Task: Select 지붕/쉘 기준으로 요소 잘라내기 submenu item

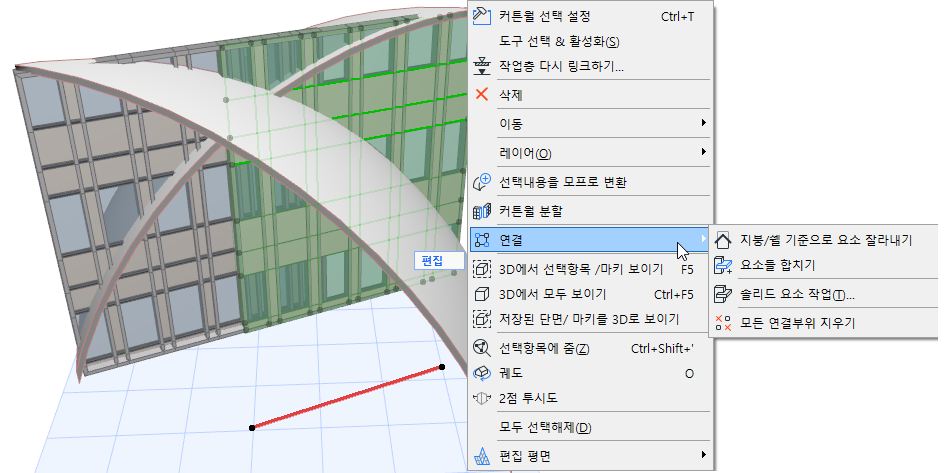Action: pyautogui.click(x=824, y=240)
